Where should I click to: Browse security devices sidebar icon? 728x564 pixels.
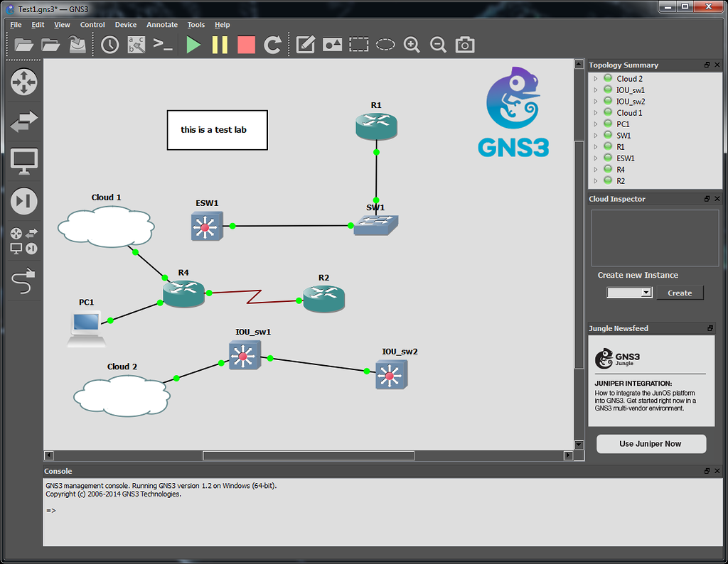click(x=23, y=201)
